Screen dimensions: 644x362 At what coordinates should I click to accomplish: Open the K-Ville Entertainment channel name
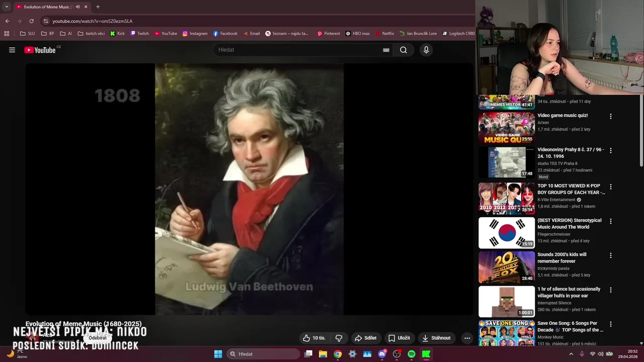pyautogui.click(x=556, y=200)
